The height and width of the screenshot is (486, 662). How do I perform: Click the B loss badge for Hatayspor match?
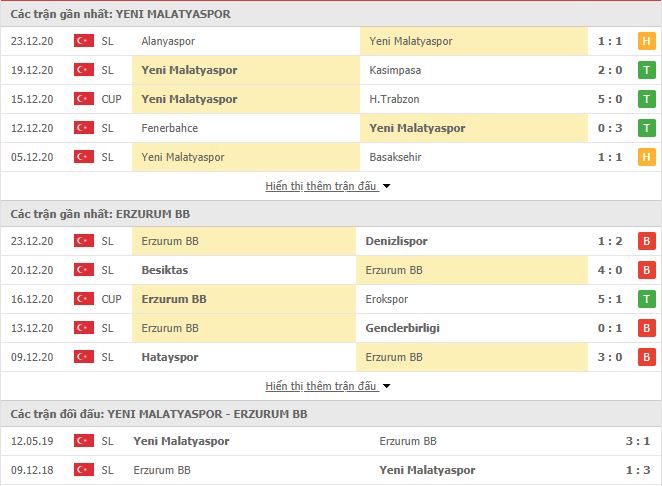646,357
